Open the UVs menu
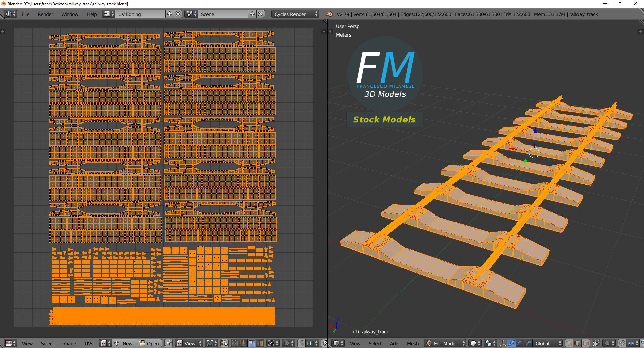This screenshot has width=644, height=348. coord(89,343)
